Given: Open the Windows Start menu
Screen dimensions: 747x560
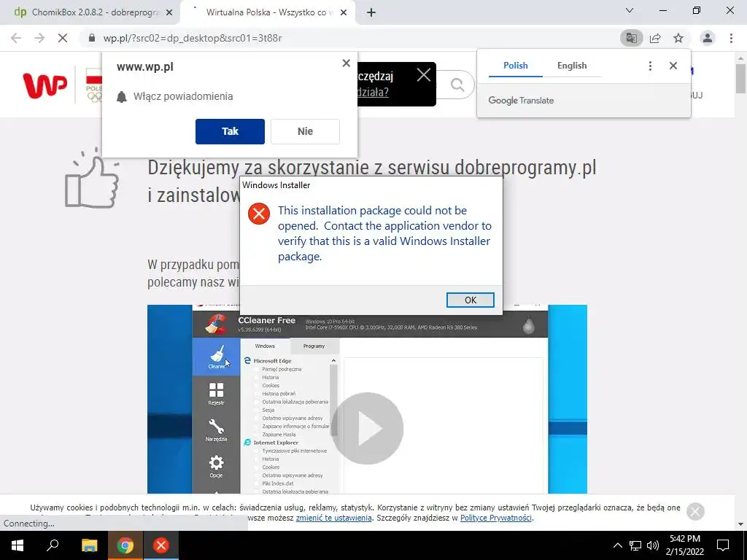Looking at the screenshot, I should (x=18, y=545).
